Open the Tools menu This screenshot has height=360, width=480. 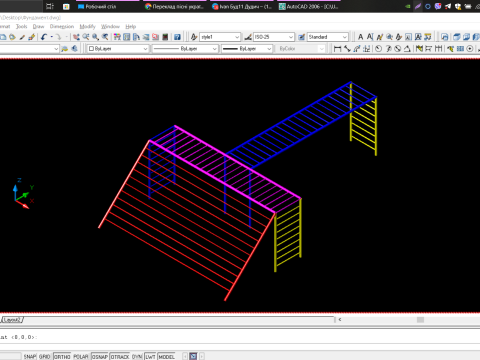pos(22,26)
